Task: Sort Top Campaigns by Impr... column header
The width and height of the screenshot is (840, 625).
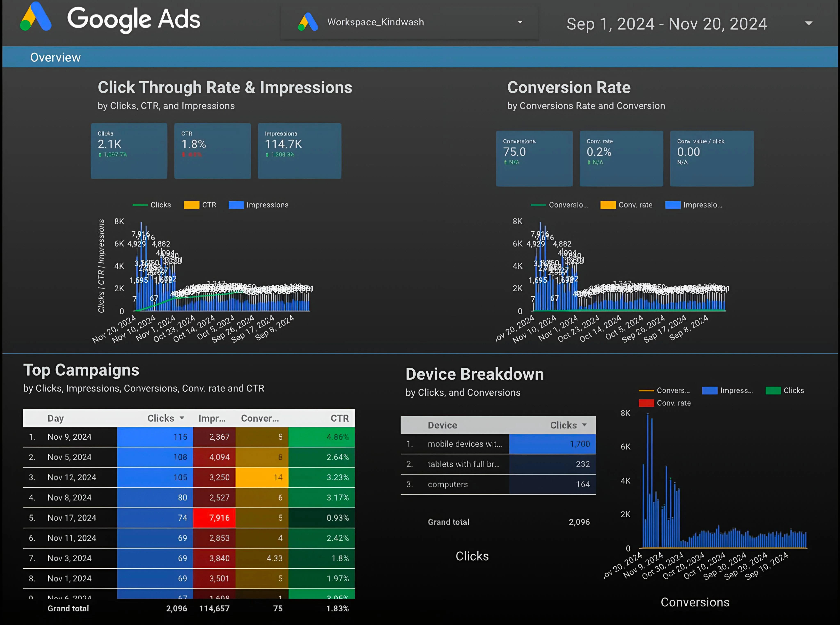Action: click(x=212, y=418)
